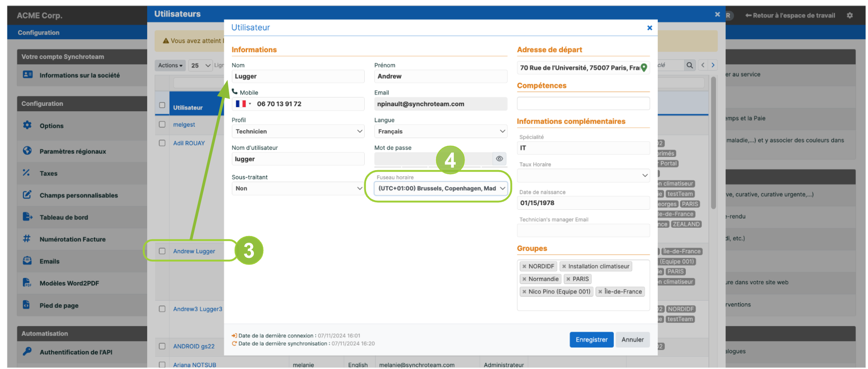
Task: Go to next page with right chevron
Action: (x=713, y=65)
